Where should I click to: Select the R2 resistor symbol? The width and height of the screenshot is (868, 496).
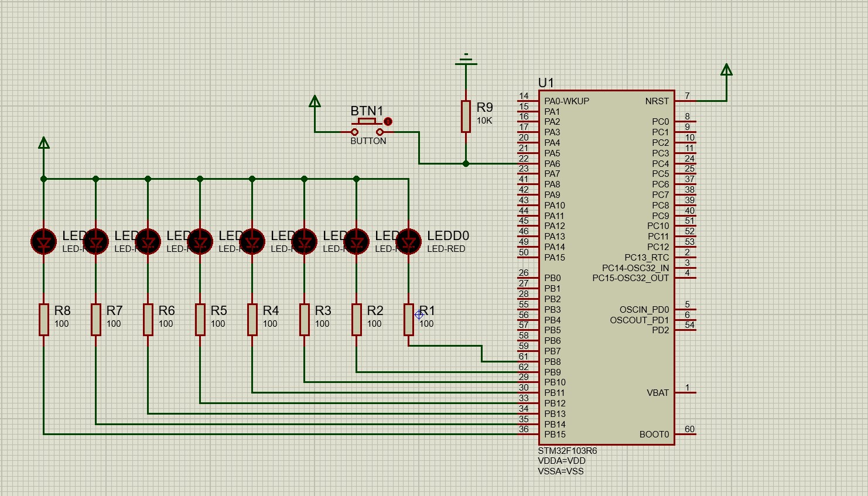click(356, 319)
